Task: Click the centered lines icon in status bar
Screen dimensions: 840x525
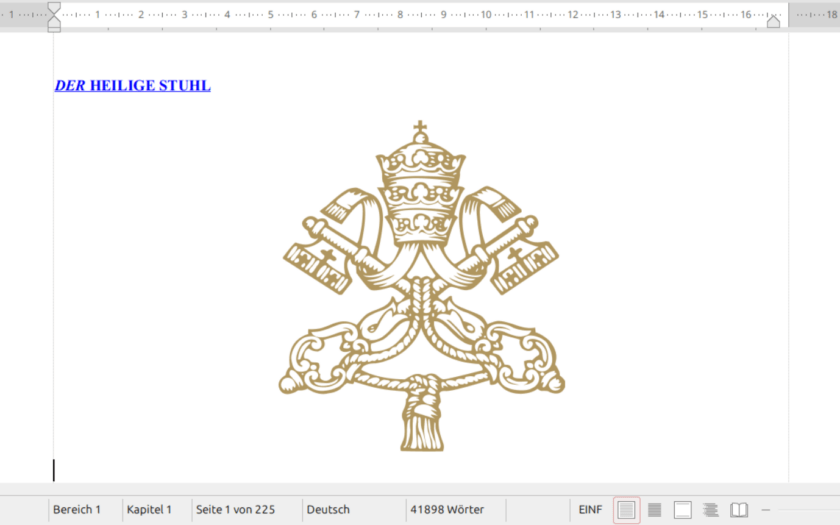Action: tap(711, 509)
